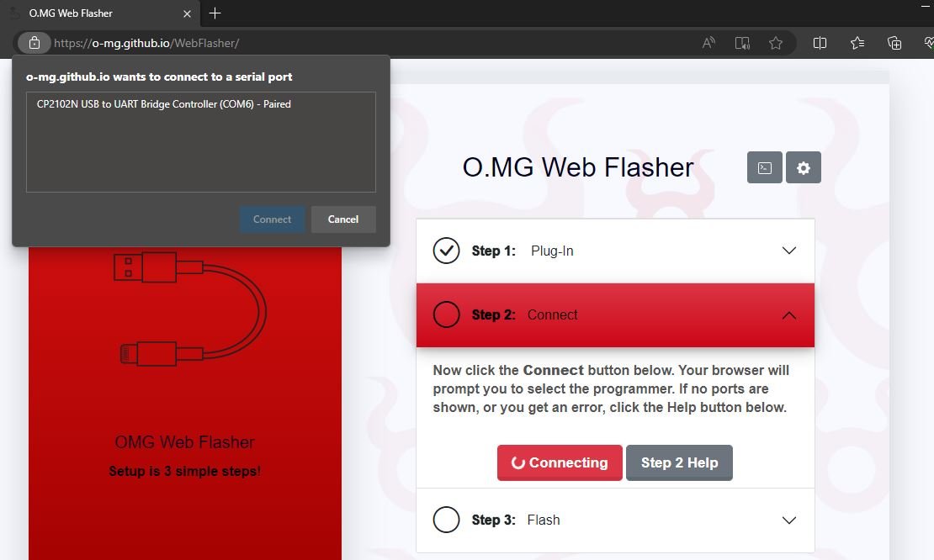Open Step 2 Help button
Image resolution: width=934 pixels, height=560 pixels.
pyautogui.click(x=679, y=462)
